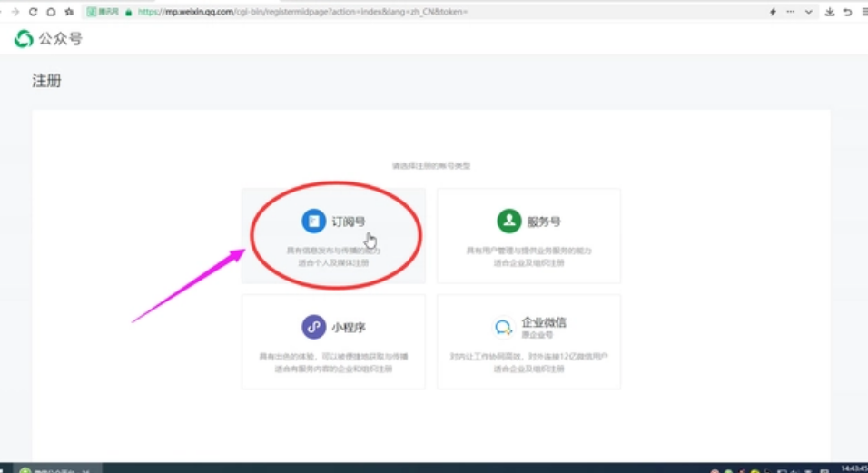Click the lightning speed-mode icon

pyautogui.click(x=773, y=12)
